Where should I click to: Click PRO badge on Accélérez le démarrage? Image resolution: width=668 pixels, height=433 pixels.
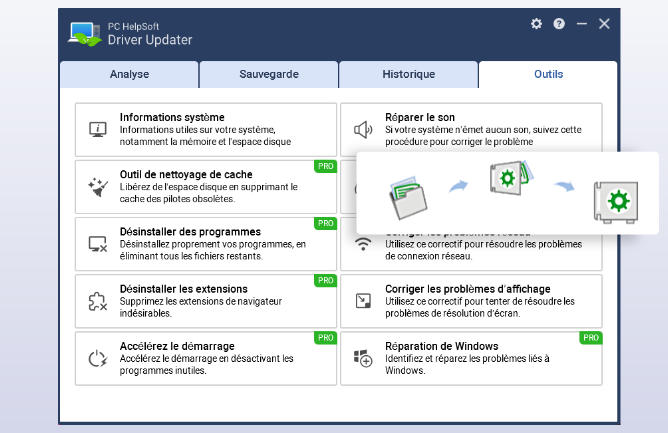325,338
